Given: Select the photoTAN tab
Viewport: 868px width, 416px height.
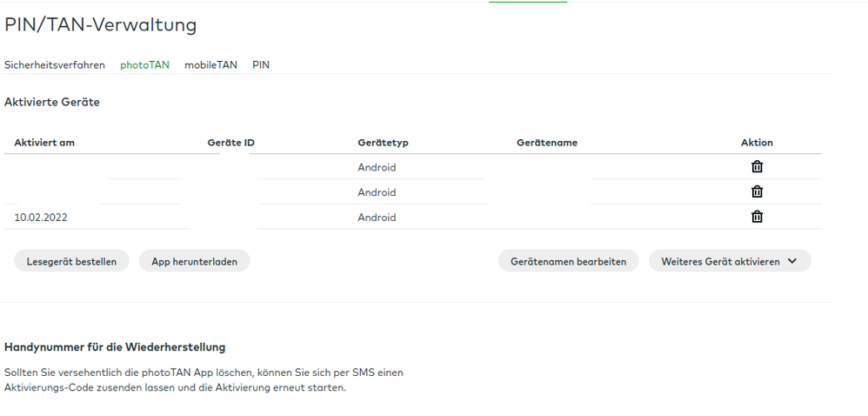Looking at the screenshot, I should 144,65.
